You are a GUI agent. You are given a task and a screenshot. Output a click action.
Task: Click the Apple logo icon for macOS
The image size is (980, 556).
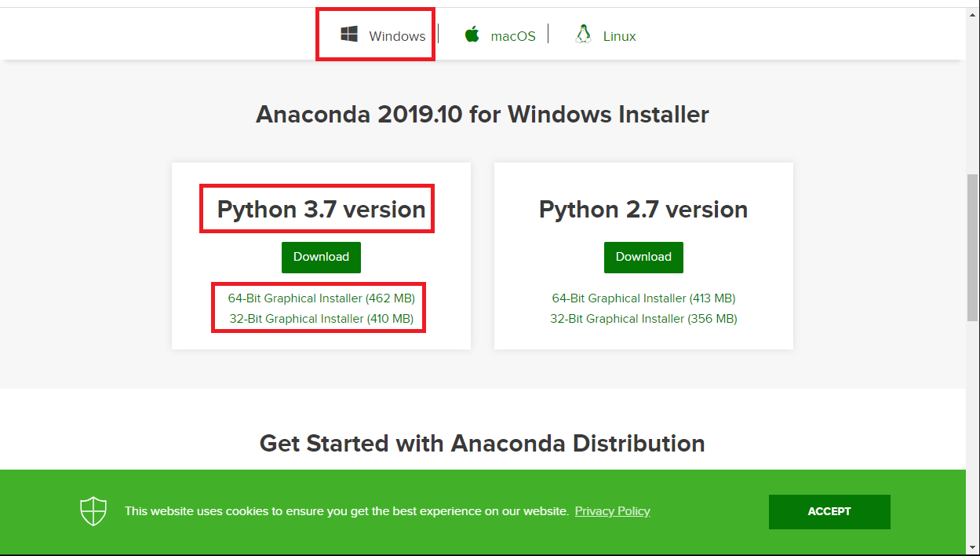coord(472,34)
